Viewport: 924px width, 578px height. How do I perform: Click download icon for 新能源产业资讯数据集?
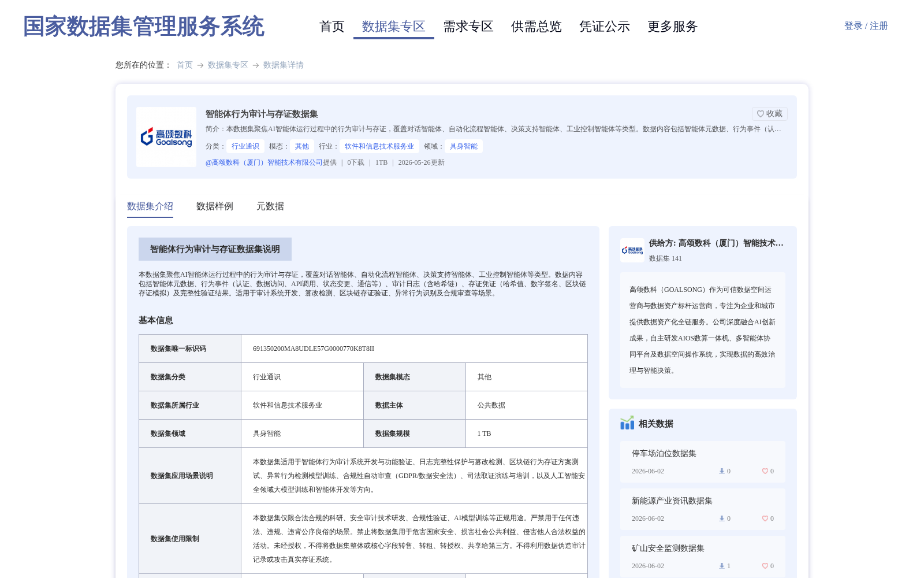click(x=722, y=518)
